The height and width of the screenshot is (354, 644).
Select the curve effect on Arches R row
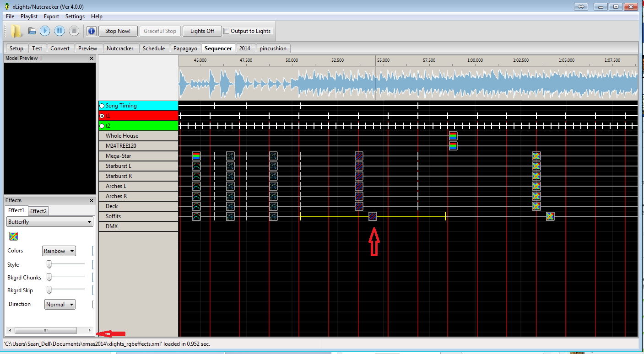(196, 196)
